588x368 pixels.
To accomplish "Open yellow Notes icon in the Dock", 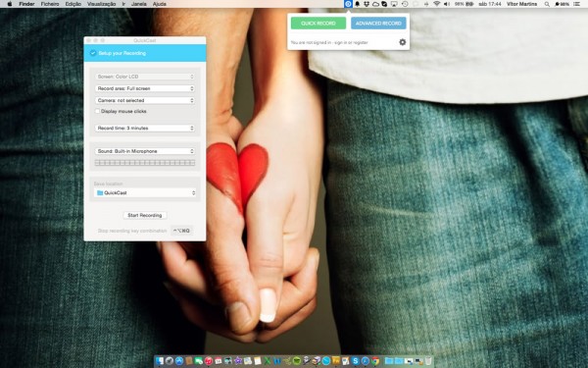I will 257,361.
